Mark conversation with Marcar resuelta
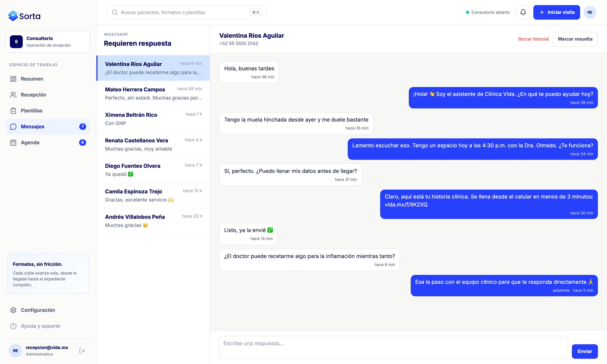The image size is (607, 364). [x=575, y=39]
